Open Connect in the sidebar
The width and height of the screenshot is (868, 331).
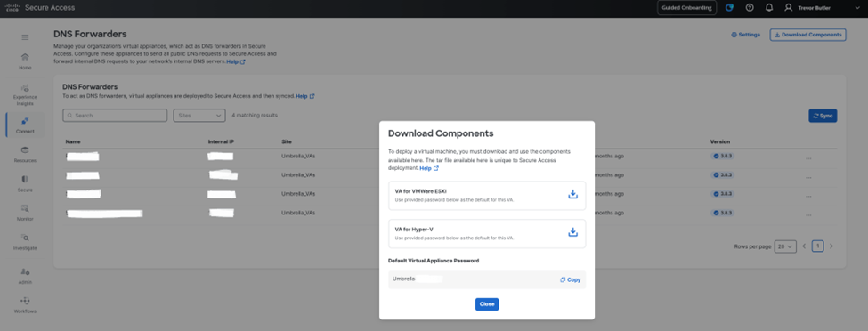click(x=25, y=125)
